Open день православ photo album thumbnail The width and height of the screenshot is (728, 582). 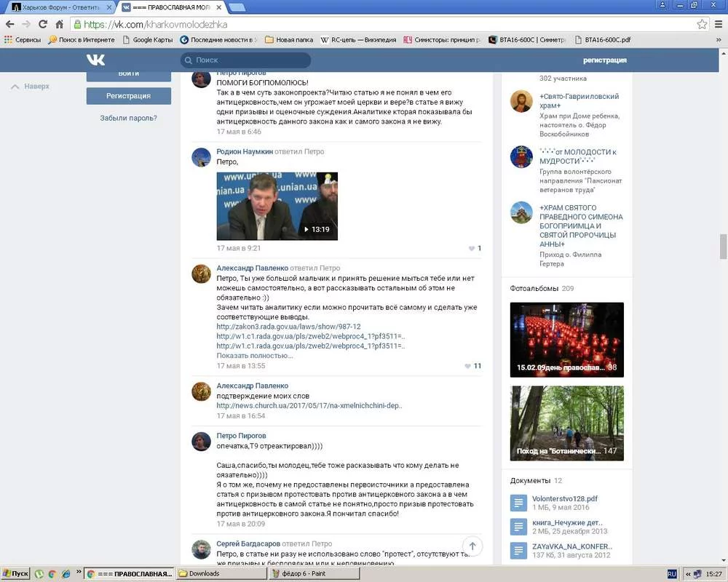tap(567, 340)
